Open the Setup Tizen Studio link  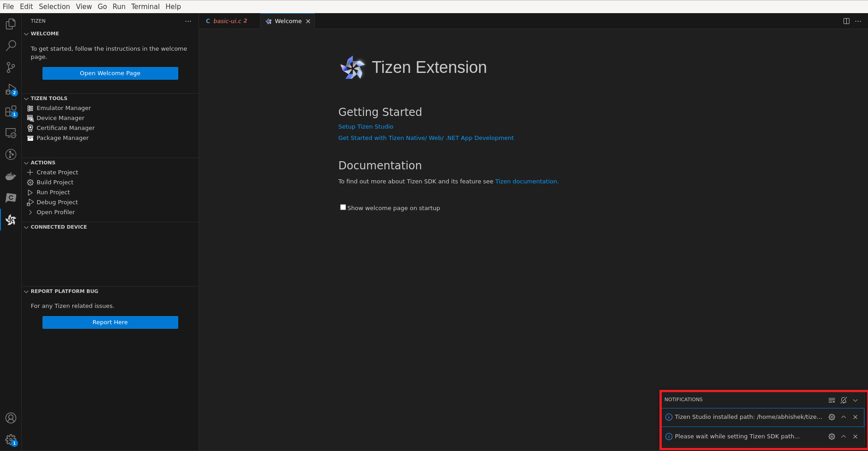click(365, 127)
